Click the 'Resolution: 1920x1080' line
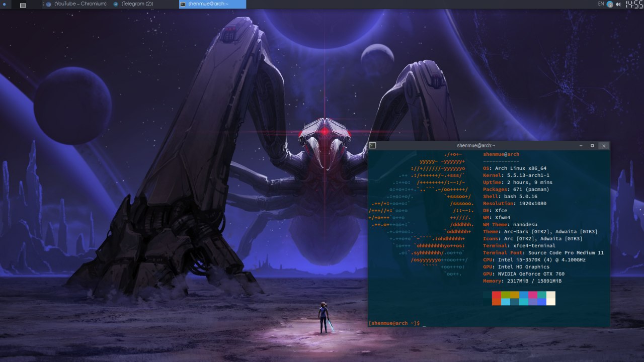Image resolution: width=644 pixels, height=362 pixels. coord(515,204)
